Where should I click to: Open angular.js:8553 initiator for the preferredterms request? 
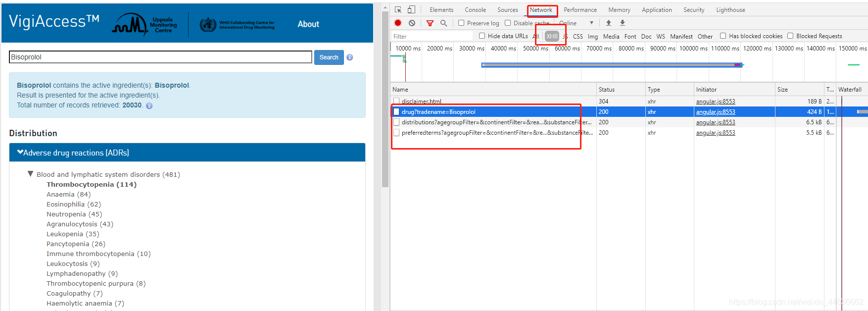pyautogui.click(x=716, y=133)
